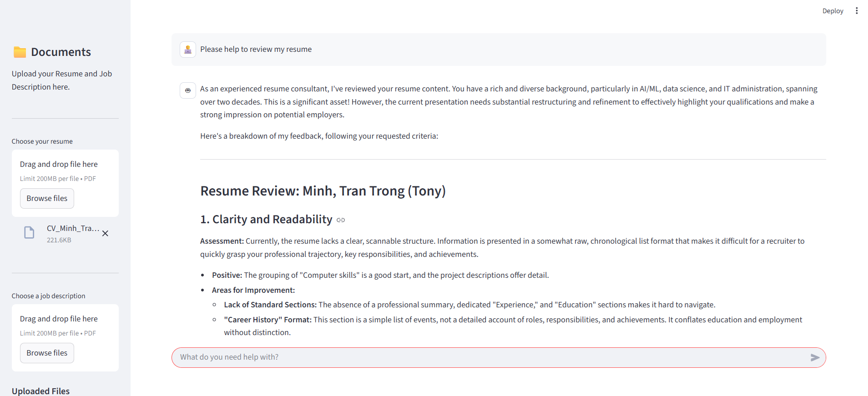This screenshot has width=868, height=396.
Task: Browse files for resume upload
Action: [47, 199]
